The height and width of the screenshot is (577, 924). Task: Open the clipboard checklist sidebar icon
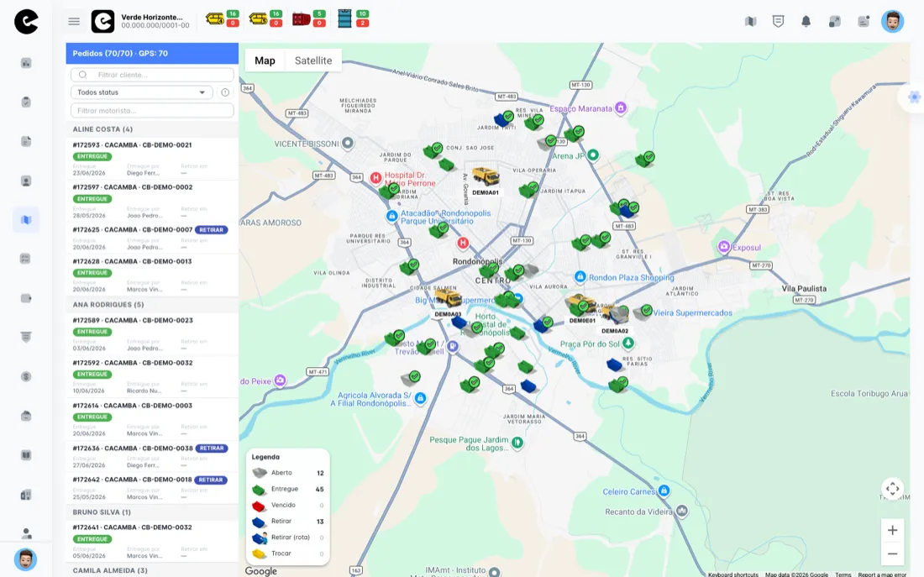click(x=26, y=102)
